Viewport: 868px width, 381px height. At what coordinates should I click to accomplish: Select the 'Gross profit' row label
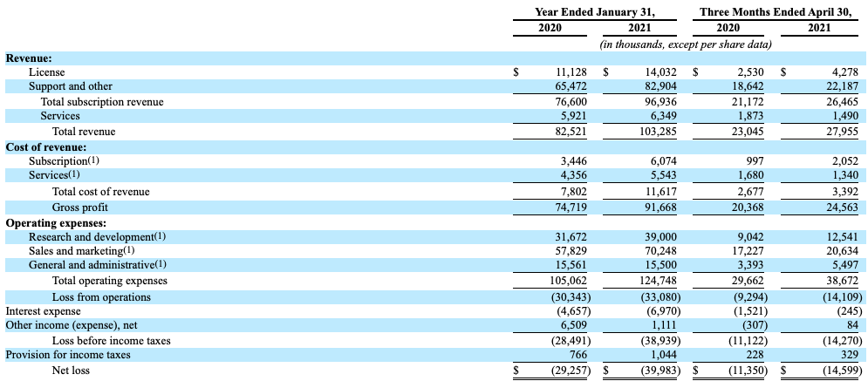coord(79,208)
